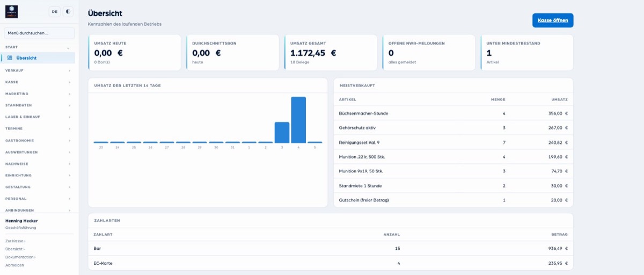Click 'Munition .22 lr, 500 Stk.' row
Viewport: 644px width, 275px height.
click(453, 157)
